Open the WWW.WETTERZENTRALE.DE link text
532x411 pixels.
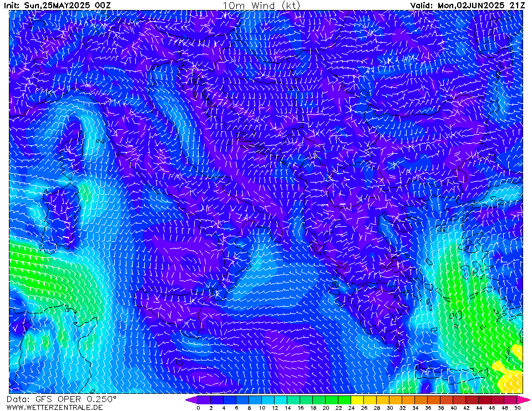54,407
